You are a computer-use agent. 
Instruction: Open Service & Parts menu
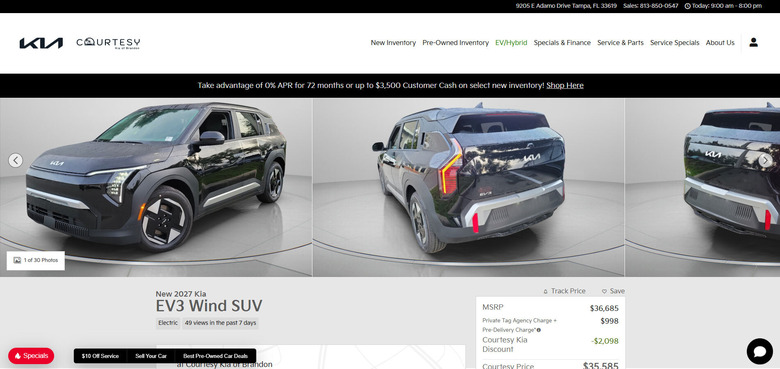coord(620,43)
